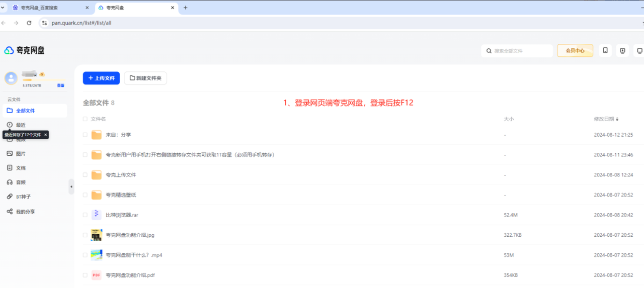644x288 pixels.
Task: Click the 夸克上传文件 folder icon
Action: tap(96, 175)
